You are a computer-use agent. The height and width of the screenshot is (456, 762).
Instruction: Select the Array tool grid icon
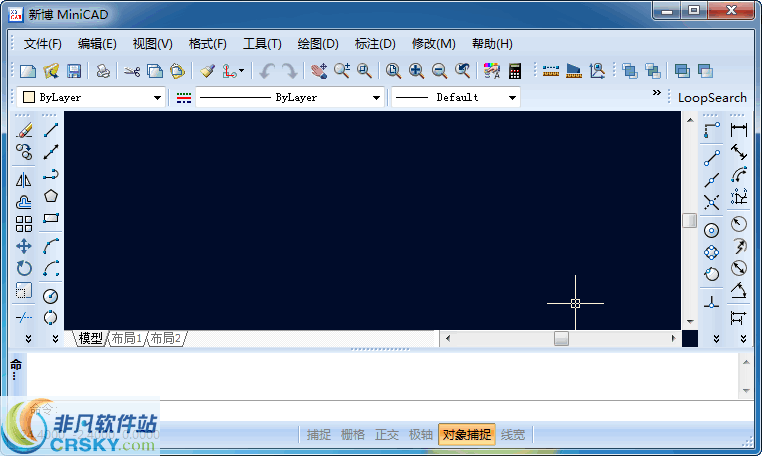click(x=24, y=224)
